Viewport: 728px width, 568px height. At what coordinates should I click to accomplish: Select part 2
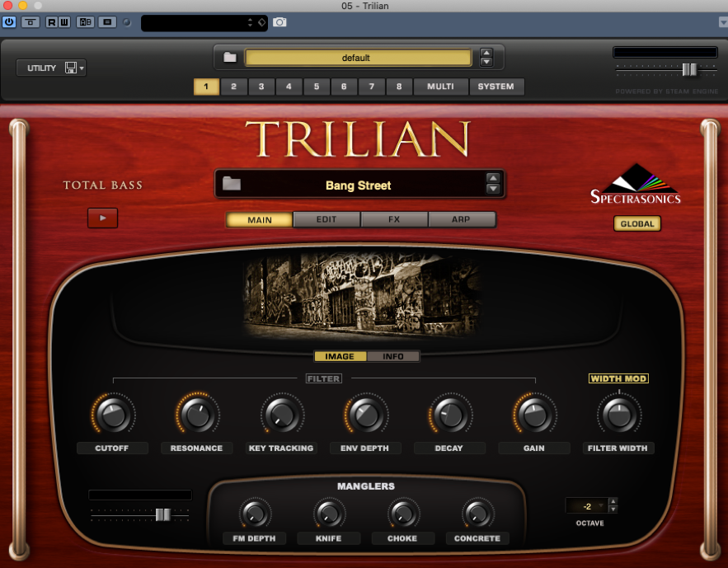(233, 87)
